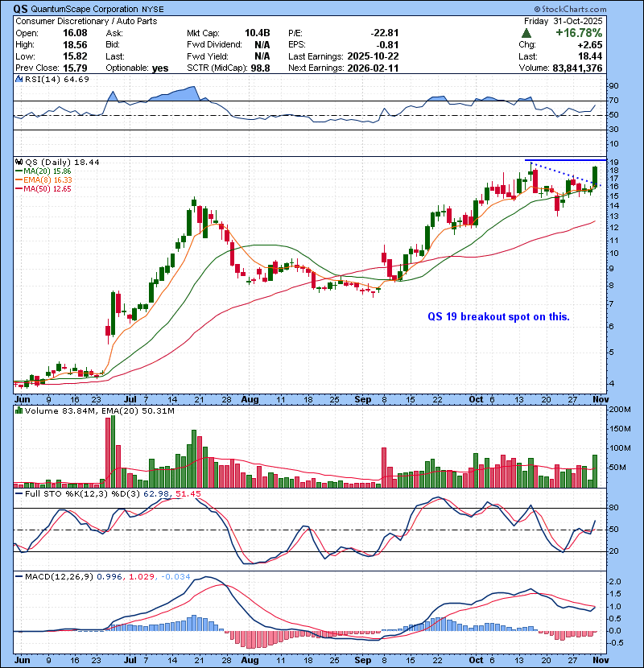Viewport: 644px width, 668px height.
Task: Click the Low value 15.82
Action: click(x=75, y=56)
